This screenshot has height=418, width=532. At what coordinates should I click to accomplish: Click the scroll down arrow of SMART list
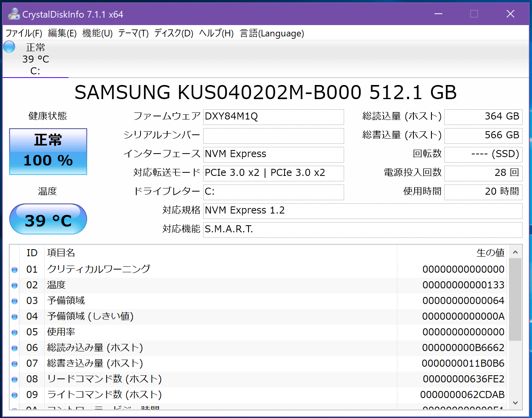515,403
